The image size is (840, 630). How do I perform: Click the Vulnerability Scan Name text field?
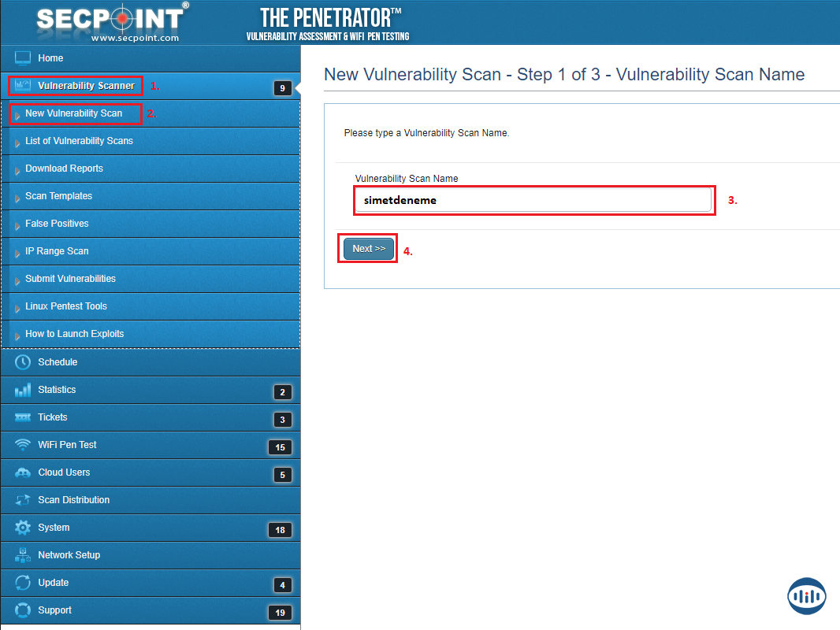coord(533,200)
